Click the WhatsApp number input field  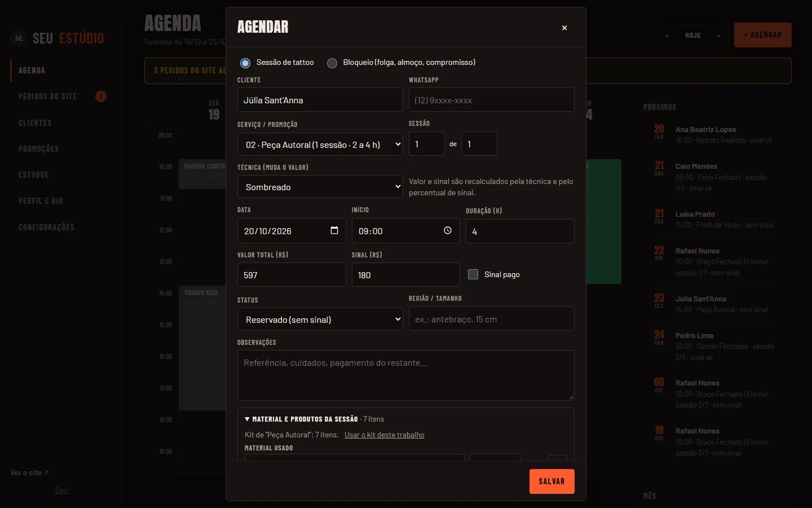pyautogui.click(x=492, y=100)
